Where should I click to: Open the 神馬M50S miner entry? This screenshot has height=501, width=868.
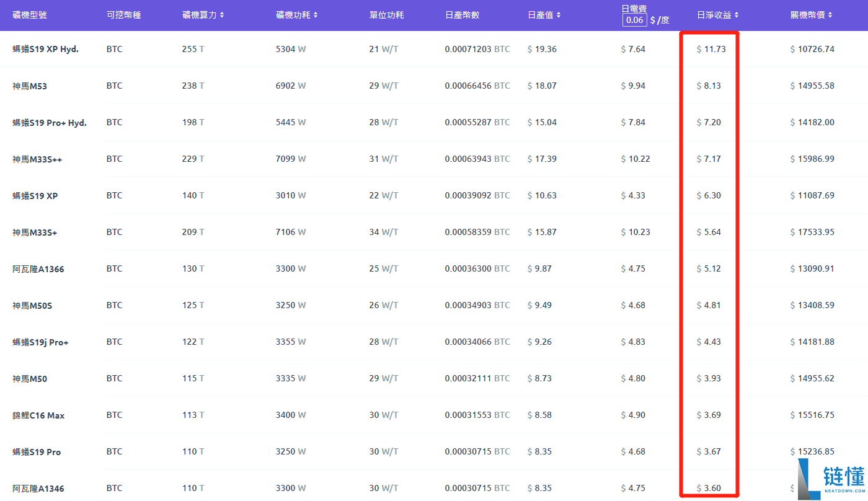click(32, 306)
